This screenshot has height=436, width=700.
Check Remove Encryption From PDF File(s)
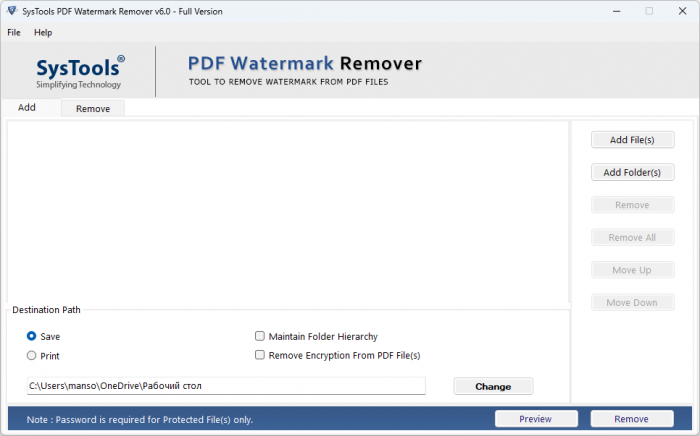[x=260, y=355]
